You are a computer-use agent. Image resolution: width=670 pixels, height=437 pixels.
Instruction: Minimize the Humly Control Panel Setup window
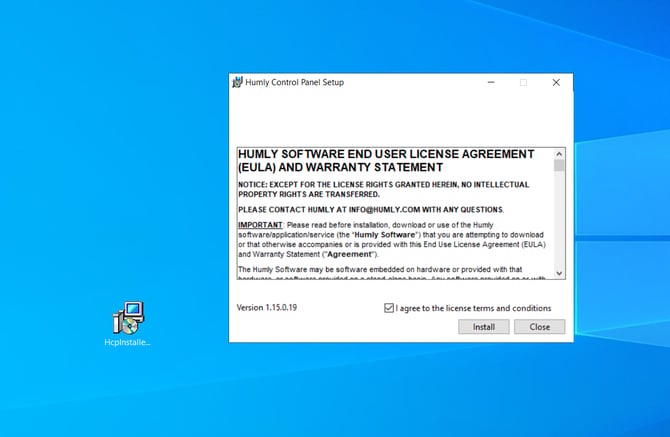pos(491,82)
